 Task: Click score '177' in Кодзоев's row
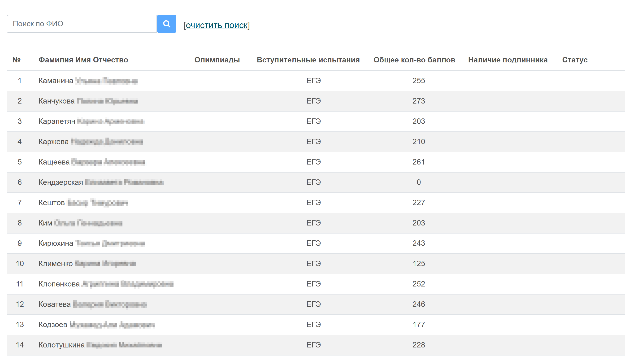(x=419, y=325)
